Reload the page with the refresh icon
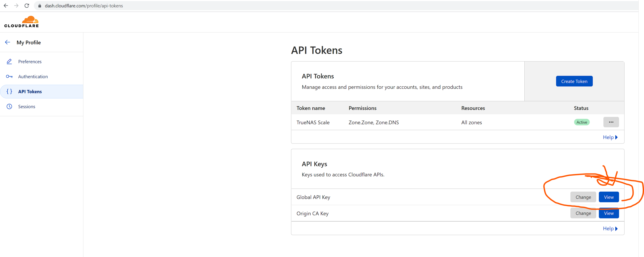 (x=27, y=6)
